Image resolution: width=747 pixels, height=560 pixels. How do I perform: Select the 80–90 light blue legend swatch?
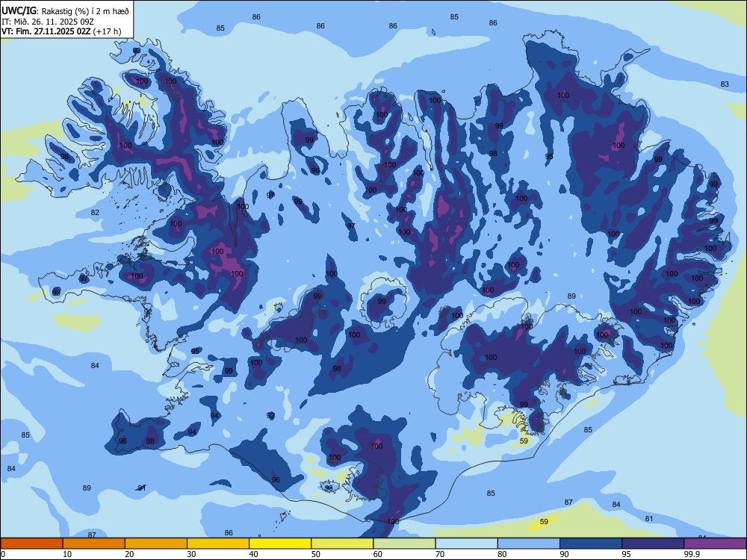[528, 544]
